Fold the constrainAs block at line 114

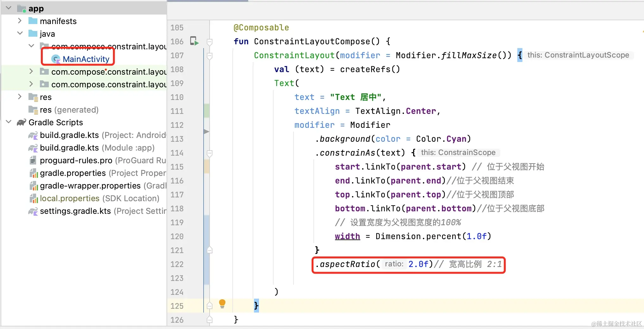coord(209,153)
